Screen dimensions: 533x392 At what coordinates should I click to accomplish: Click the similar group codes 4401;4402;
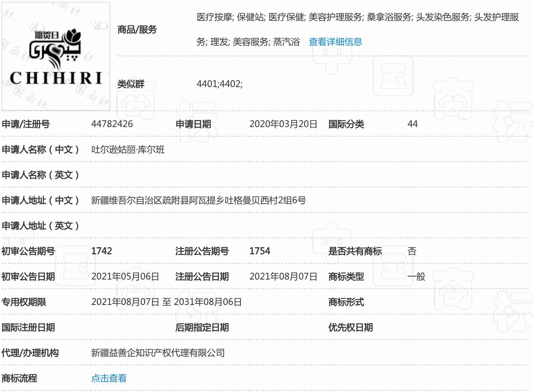pyautogui.click(x=219, y=84)
